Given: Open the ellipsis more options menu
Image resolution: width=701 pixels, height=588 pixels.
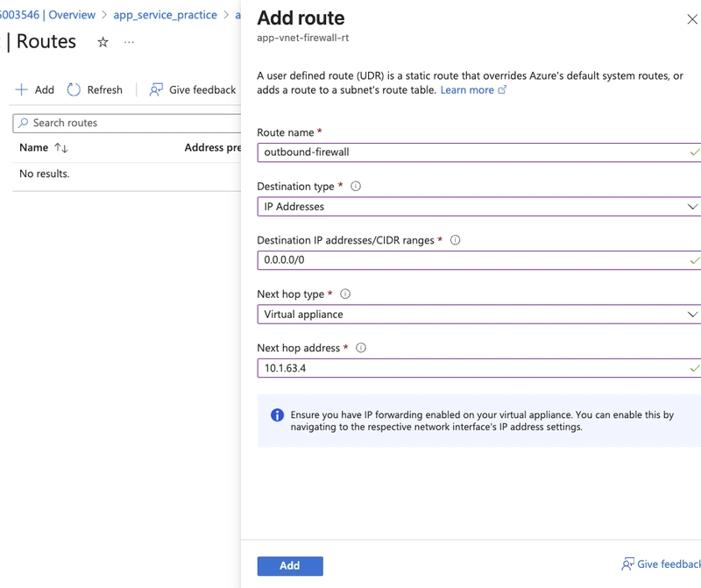Looking at the screenshot, I should coord(129,42).
